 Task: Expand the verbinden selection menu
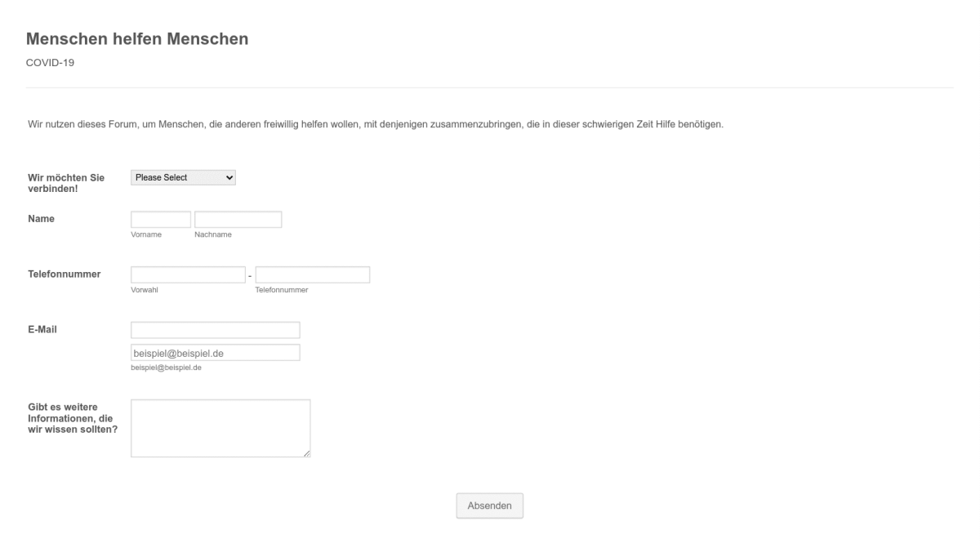click(183, 177)
